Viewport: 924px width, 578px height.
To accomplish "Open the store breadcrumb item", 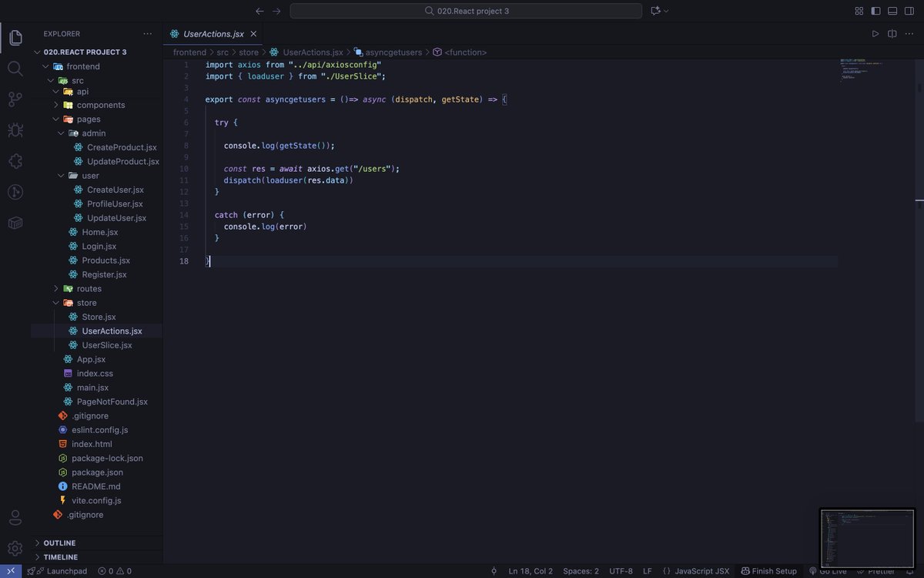I will 249,52.
